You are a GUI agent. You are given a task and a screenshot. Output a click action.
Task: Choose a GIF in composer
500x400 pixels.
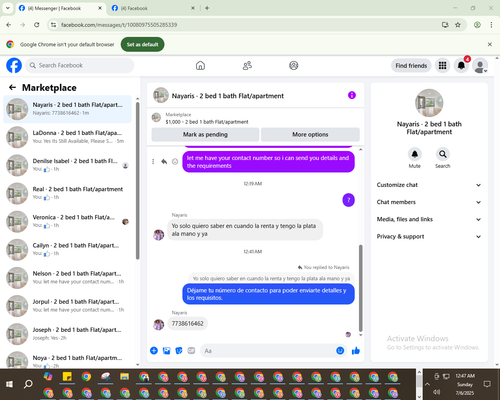[191, 350]
